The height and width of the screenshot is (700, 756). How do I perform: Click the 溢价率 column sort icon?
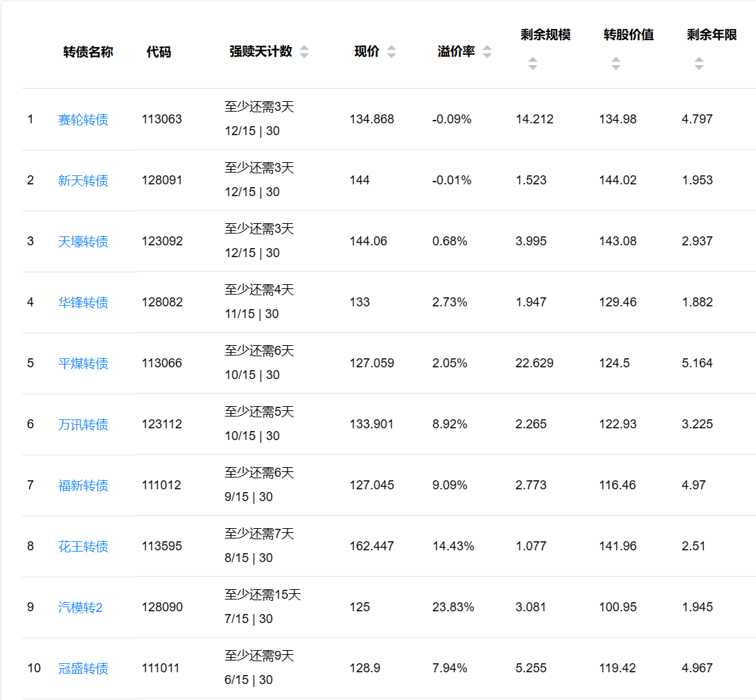tap(487, 52)
